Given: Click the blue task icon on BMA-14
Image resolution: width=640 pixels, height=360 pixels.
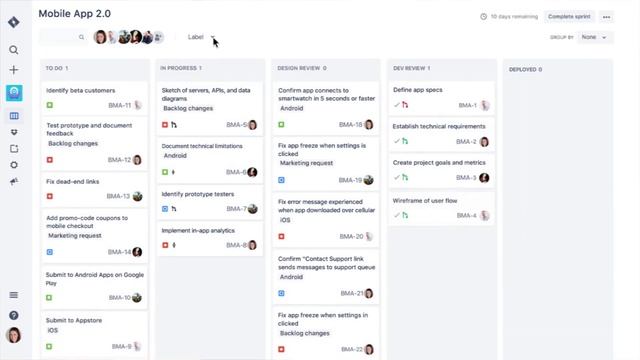Looking at the screenshot, I should point(50,252).
